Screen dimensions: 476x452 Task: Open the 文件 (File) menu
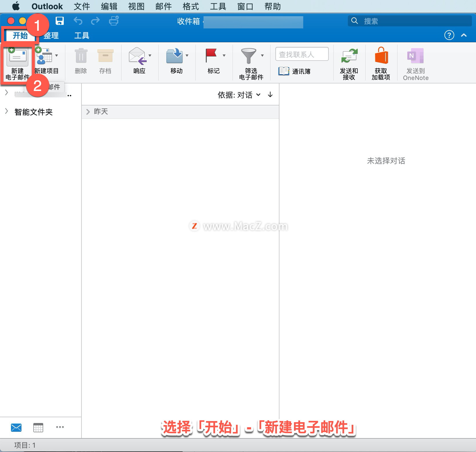tap(82, 6)
